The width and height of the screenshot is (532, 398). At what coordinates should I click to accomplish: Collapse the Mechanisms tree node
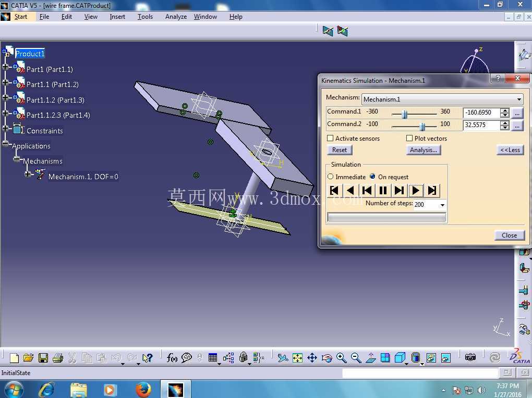[x=16, y=159]
